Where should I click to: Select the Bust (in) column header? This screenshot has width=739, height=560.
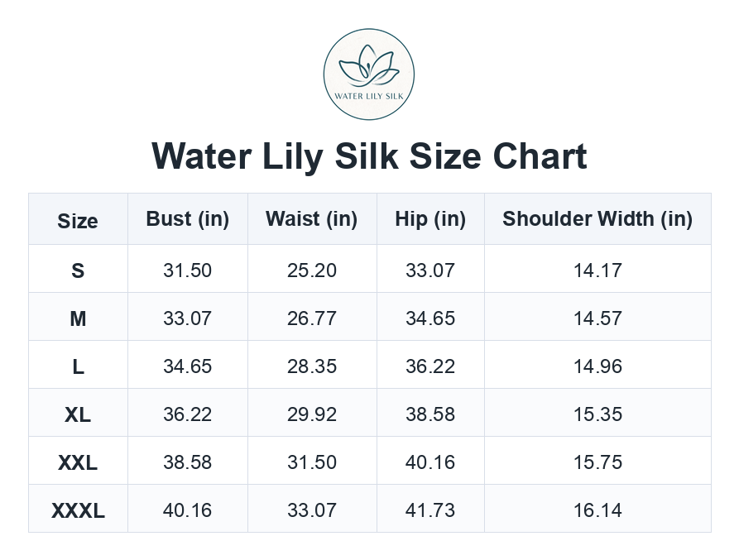(188, 219)
